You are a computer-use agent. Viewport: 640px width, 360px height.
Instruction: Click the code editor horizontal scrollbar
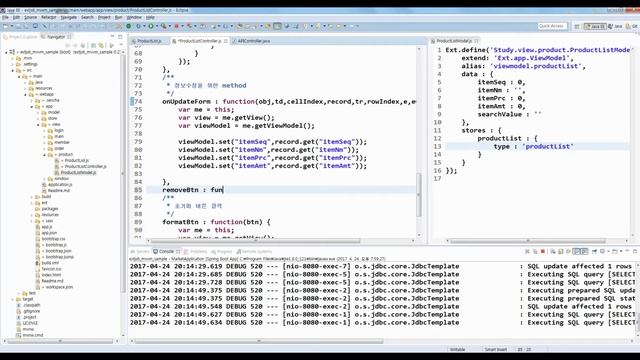[x=256, y=241]
